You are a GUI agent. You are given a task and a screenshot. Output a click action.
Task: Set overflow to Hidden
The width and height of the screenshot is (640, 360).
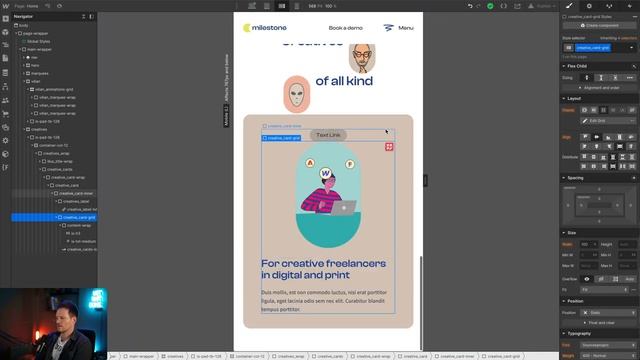[x=601, y=279]
